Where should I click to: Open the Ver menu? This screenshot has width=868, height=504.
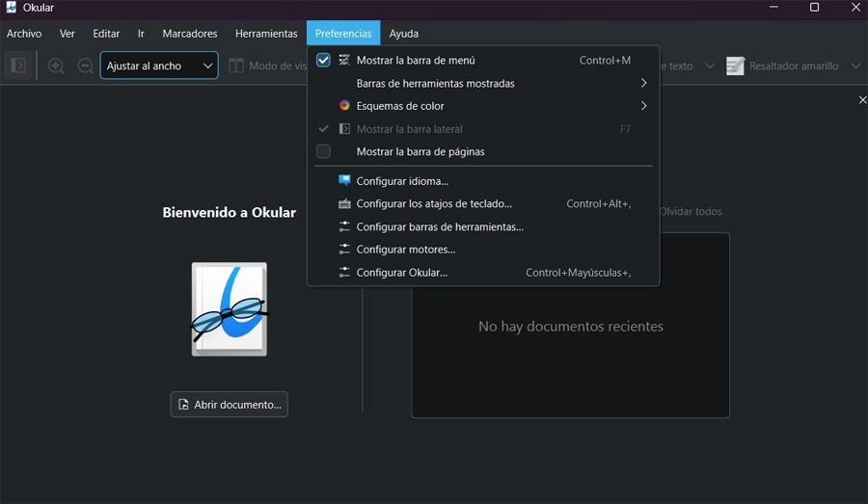pos(67,33)
